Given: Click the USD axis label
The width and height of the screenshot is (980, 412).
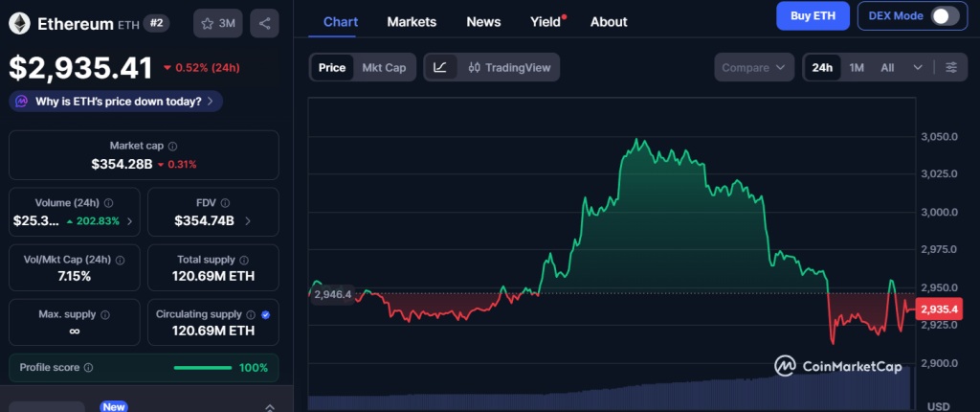Looking at the screenshot, I should click(940, 407).
